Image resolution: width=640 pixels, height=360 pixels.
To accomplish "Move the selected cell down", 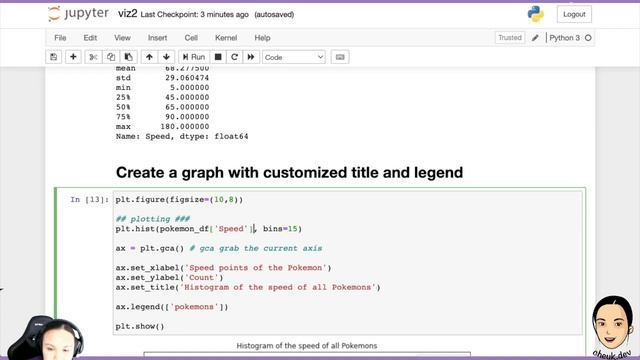I will point(166,57).
